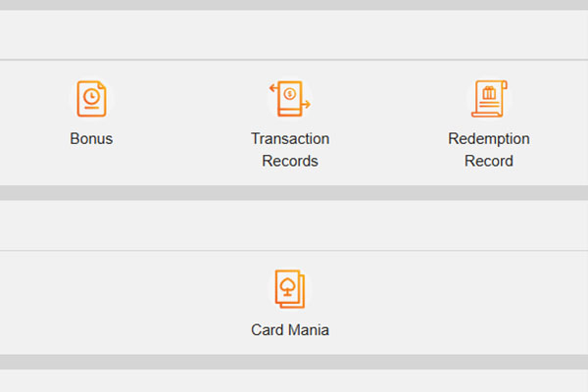Screen dimensions: 588x392
Task: Go to Transaction Records via its label
Action: (290, 150)
